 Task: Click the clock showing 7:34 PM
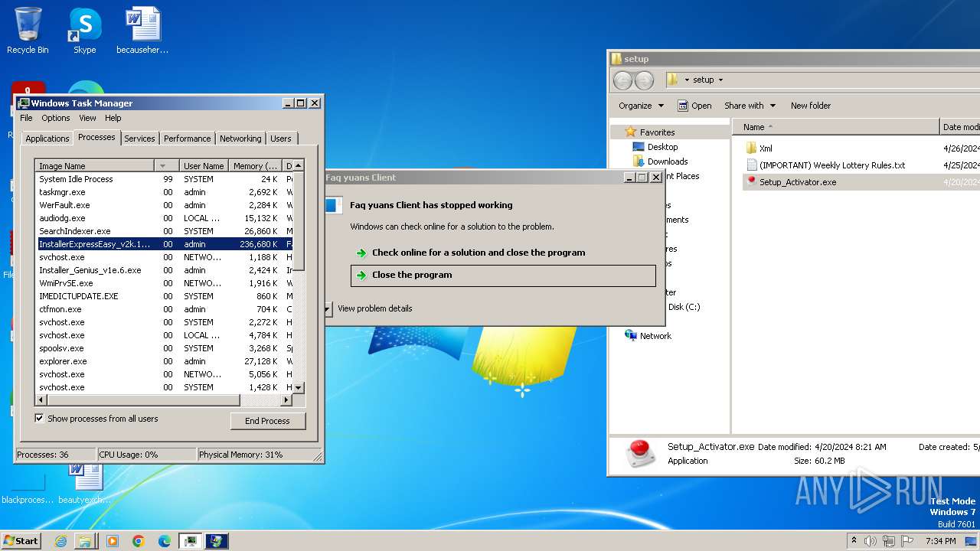(939, 541)
